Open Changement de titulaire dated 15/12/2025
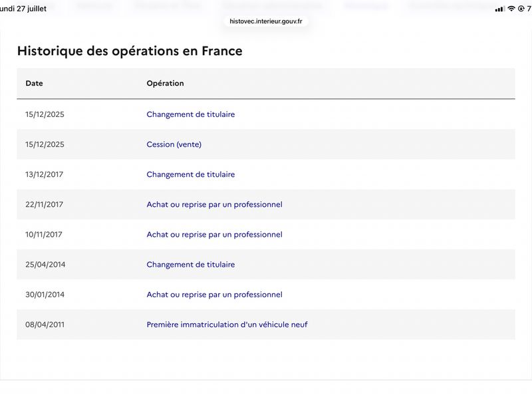The image size is (532, 399). click(191, 114)
